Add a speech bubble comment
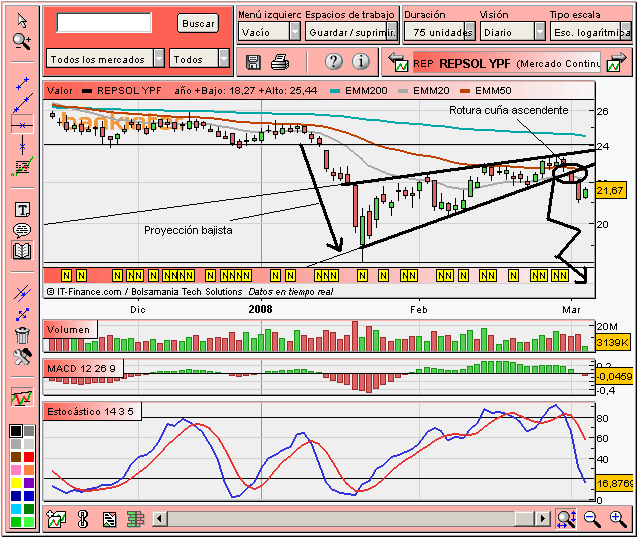Screen dimensions: 639x539 pos(22,230)
